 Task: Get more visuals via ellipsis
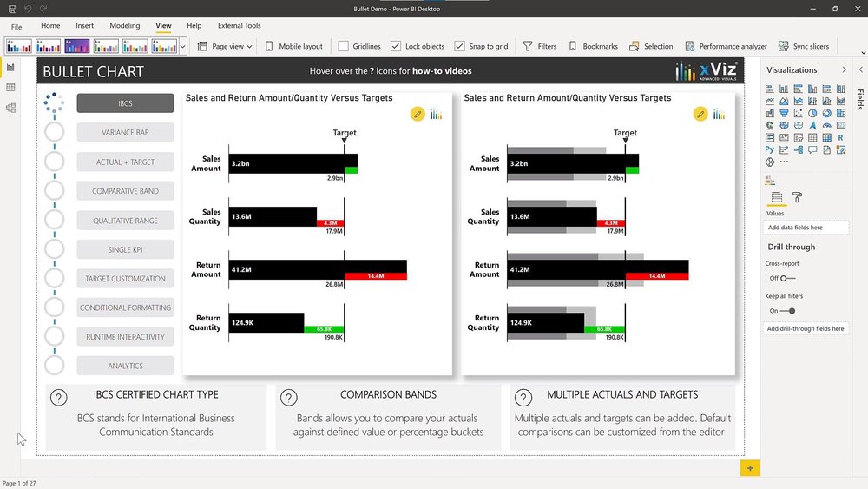click(784, 162)
